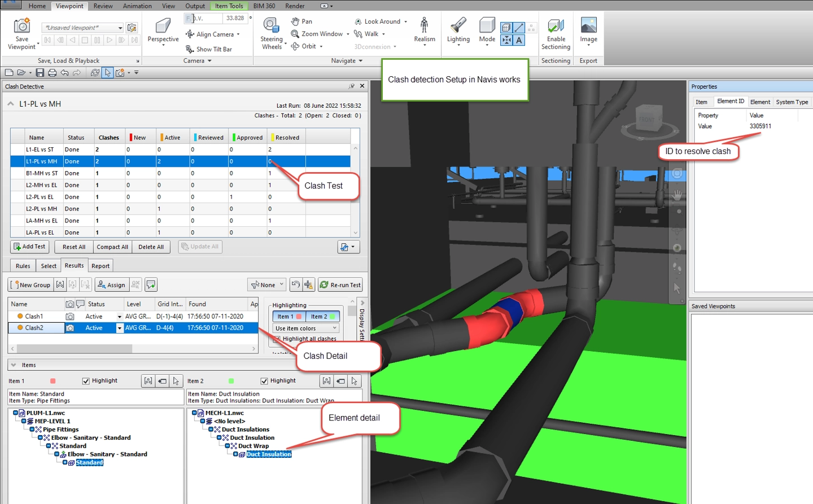The height and width of the screenshot is (504, 813).
Task: Click the Reset All button
Action: coord(74,247)
